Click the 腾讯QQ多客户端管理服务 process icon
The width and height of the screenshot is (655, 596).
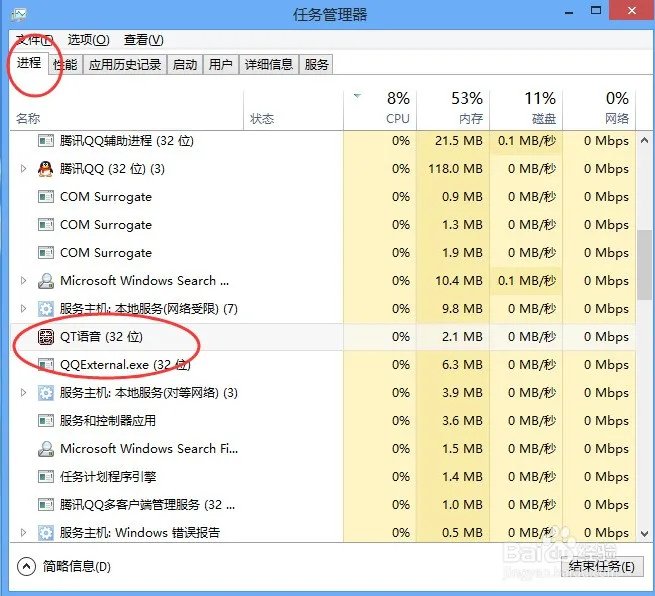[46, 505]
